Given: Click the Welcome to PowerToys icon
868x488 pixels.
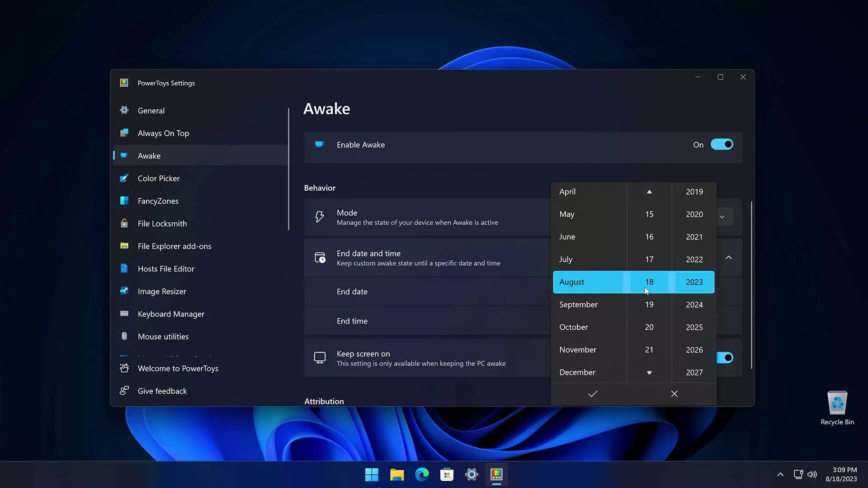Looking at the screenshot, I should [124, 368].
